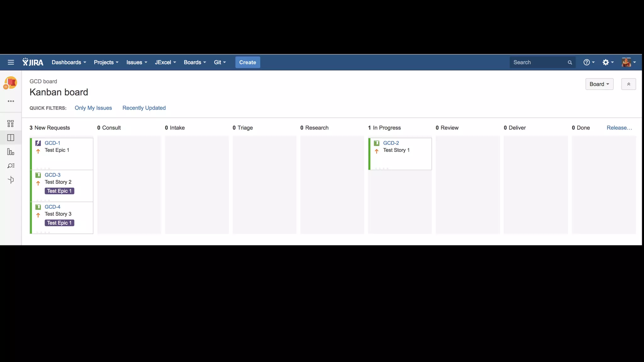Select the Kanban board sidebar icon
This screenshot has width=644, height=362.
[x=11, y=138]
